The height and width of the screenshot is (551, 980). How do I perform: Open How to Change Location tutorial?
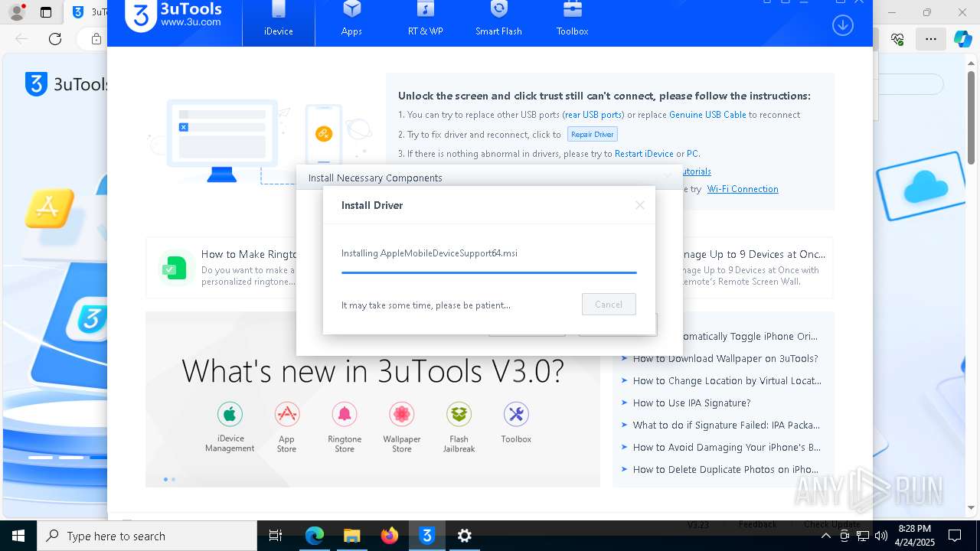point(727,381)
